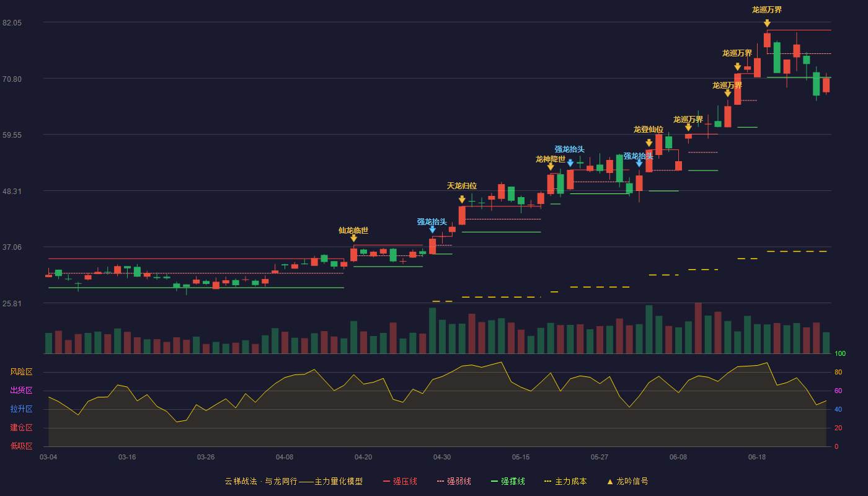Toggle the 龙吟信号 legend series

tap(627, 481)
